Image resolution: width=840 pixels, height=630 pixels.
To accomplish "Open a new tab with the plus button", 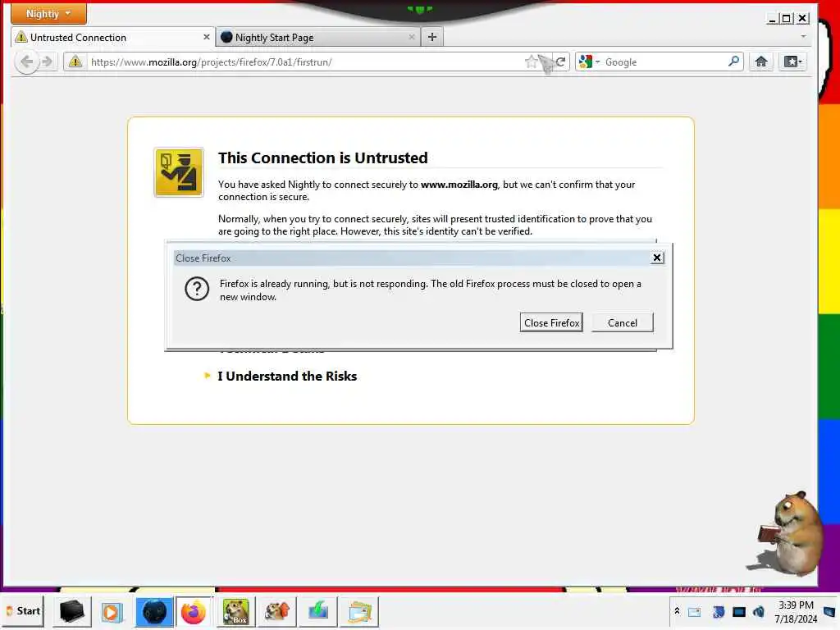I will tap(431, 37).
